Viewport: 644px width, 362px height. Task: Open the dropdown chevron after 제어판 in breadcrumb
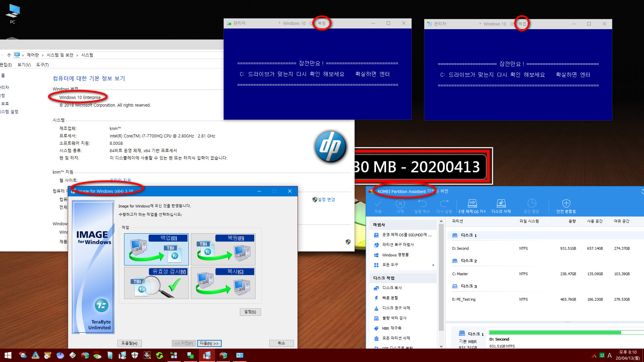point(43,55)
